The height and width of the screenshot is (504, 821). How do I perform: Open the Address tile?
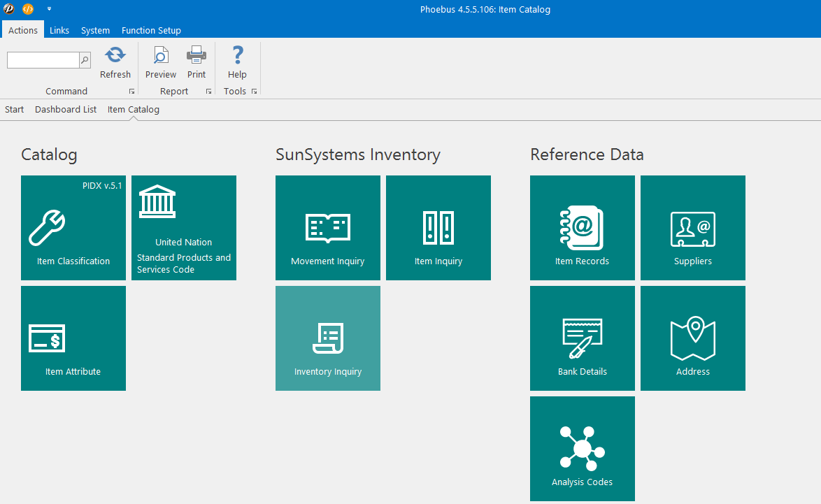693,338
